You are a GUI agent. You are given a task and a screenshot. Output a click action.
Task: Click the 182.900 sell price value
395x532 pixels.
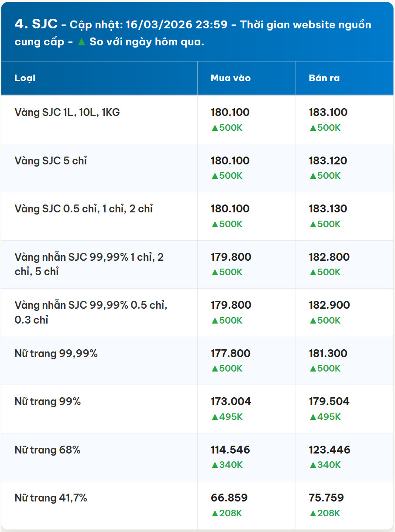click(x=330, y=305)
